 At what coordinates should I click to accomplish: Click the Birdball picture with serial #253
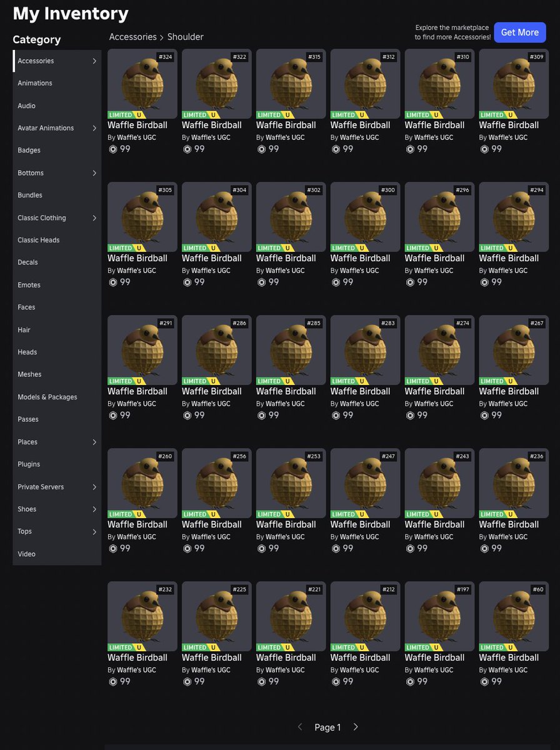(291, 483)
